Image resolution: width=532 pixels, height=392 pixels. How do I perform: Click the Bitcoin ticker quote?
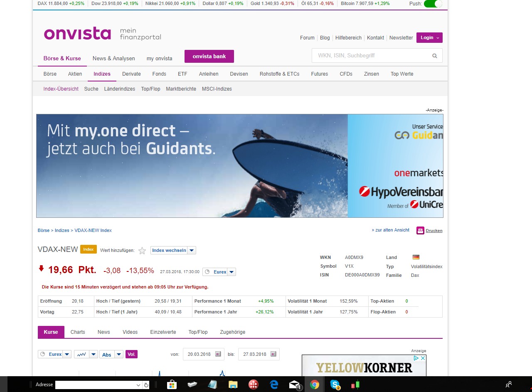coord(365,3)
